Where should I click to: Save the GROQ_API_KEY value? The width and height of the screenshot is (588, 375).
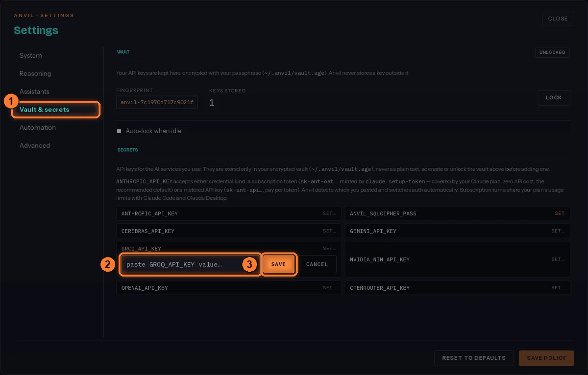tap(278, 264)
